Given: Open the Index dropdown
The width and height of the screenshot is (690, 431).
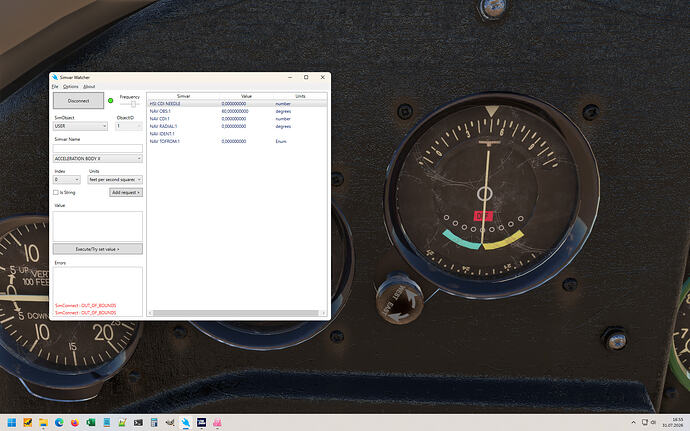Looking at the screenshot, I should (66, 180).
